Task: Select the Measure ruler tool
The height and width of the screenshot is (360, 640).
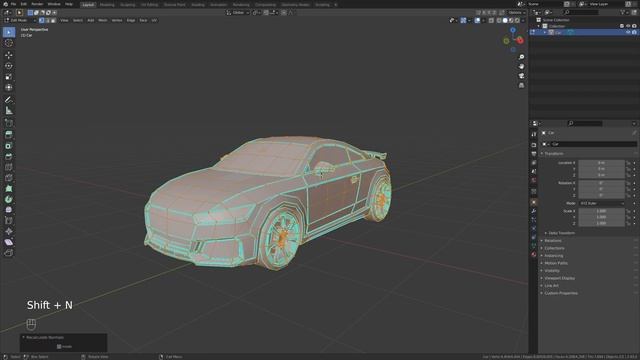Action: tap(9, 111)
